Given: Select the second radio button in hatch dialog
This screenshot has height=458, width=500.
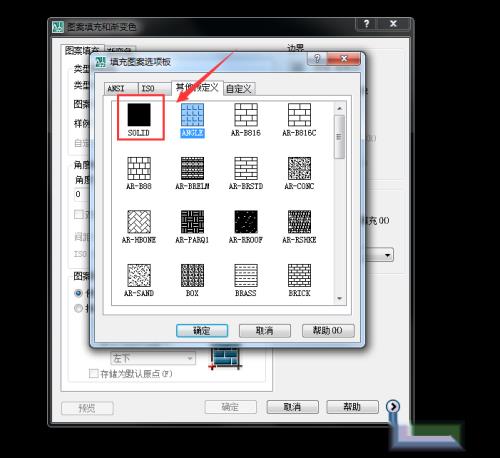Looking at the screenshot, I should coord(78,308).
